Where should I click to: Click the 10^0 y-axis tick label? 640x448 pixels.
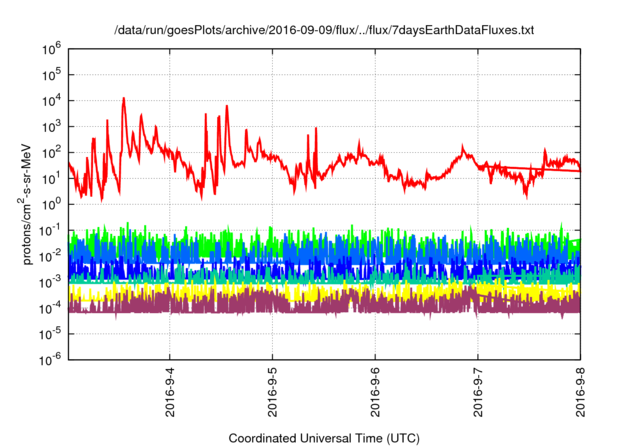(x=52, y=203)
